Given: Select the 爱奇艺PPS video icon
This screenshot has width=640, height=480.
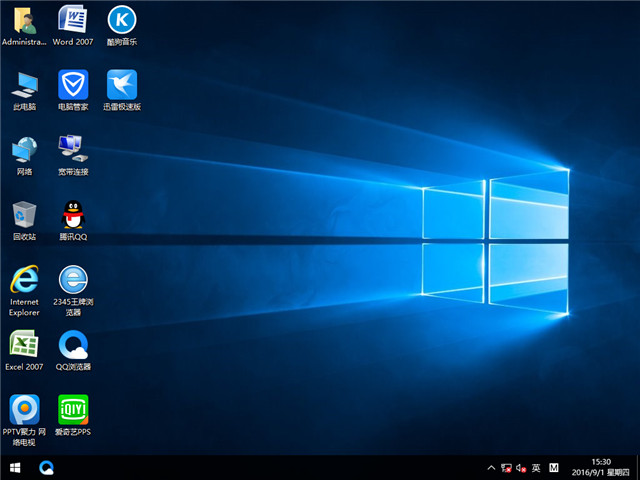Looking at the screenshot, I should (72, 409).
